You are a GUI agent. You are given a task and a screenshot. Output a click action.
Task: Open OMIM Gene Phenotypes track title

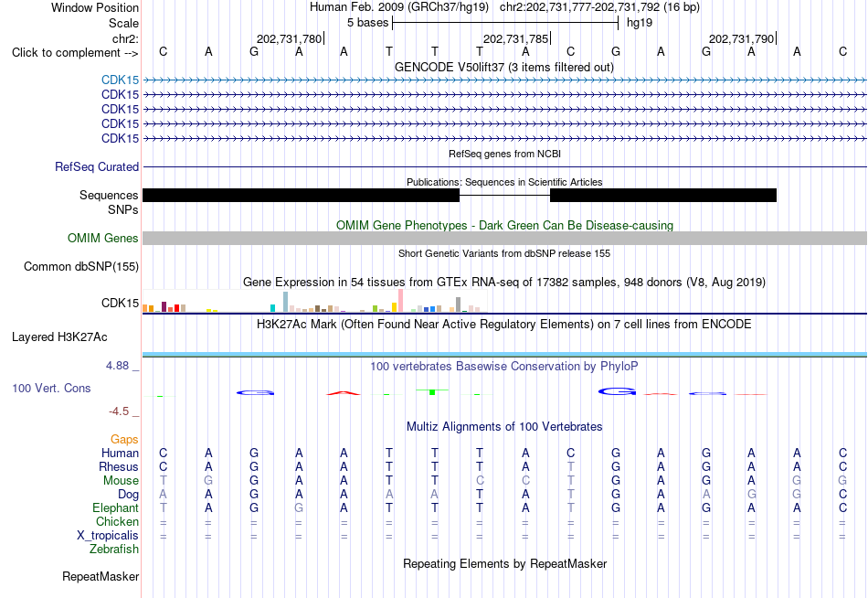(504, 226)
